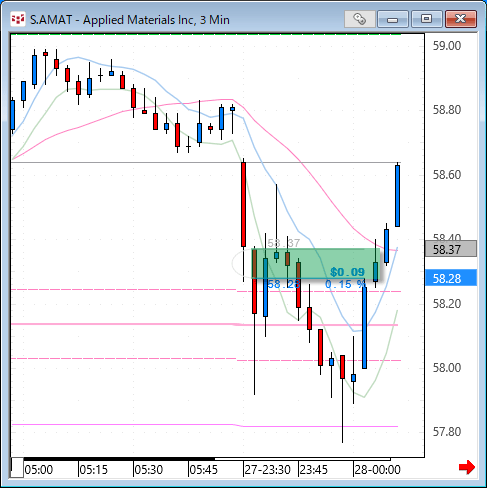Click the CQG chart icon beside the title
The image size is (487, 488).
pyautogui.click(x=18, y=19)
